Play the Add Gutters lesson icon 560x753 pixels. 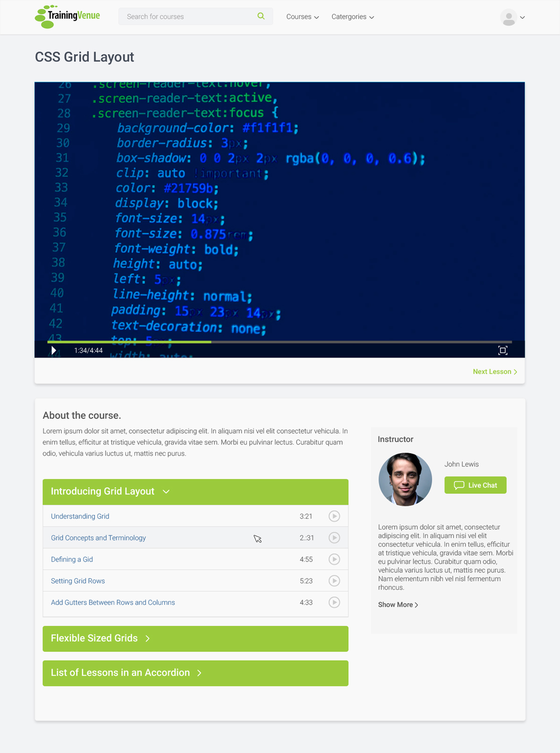[334, 602]
